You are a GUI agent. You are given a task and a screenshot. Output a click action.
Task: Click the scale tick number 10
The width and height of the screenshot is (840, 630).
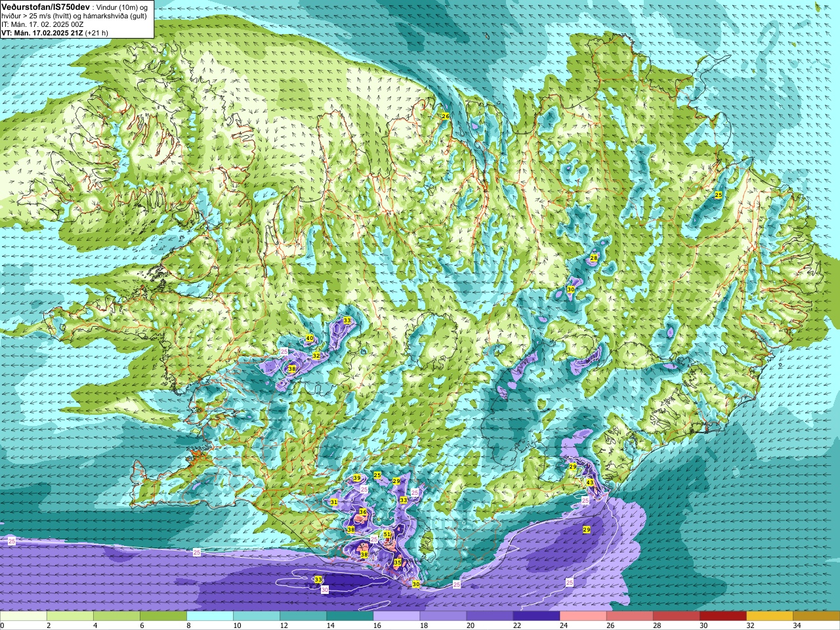click(x=237, y=625)
